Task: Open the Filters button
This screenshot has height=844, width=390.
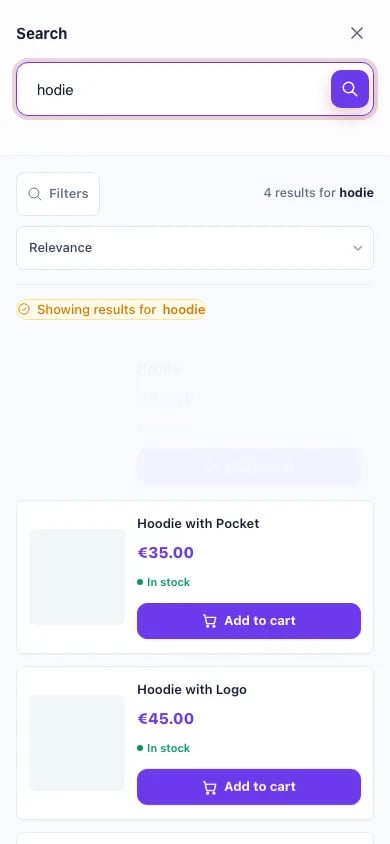Action: tap(58, 194)
